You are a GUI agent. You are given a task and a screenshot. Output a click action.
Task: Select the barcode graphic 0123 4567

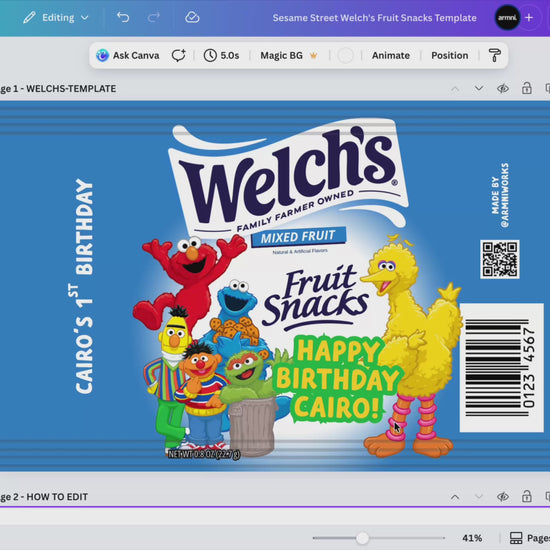(502, 368)
